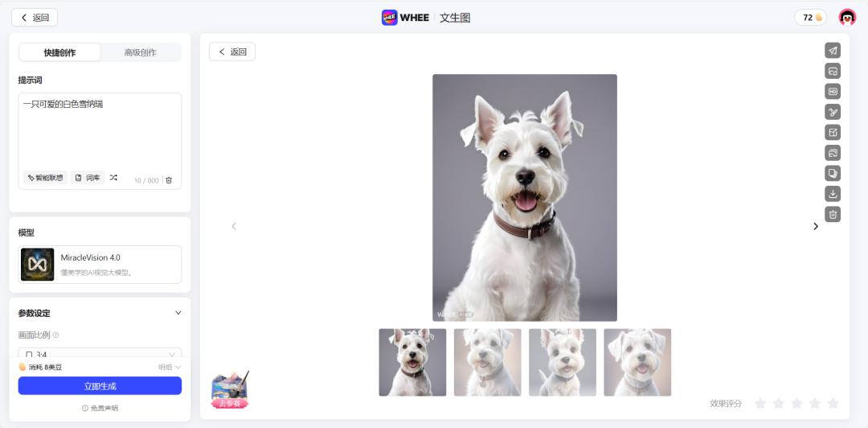
Task: Clear the prompt with the trash icon
Action: pyautogui.click(x=169, y=180)
